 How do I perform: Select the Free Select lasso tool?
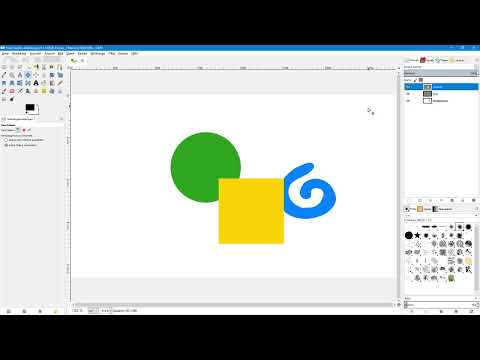(x=20, y=67)
